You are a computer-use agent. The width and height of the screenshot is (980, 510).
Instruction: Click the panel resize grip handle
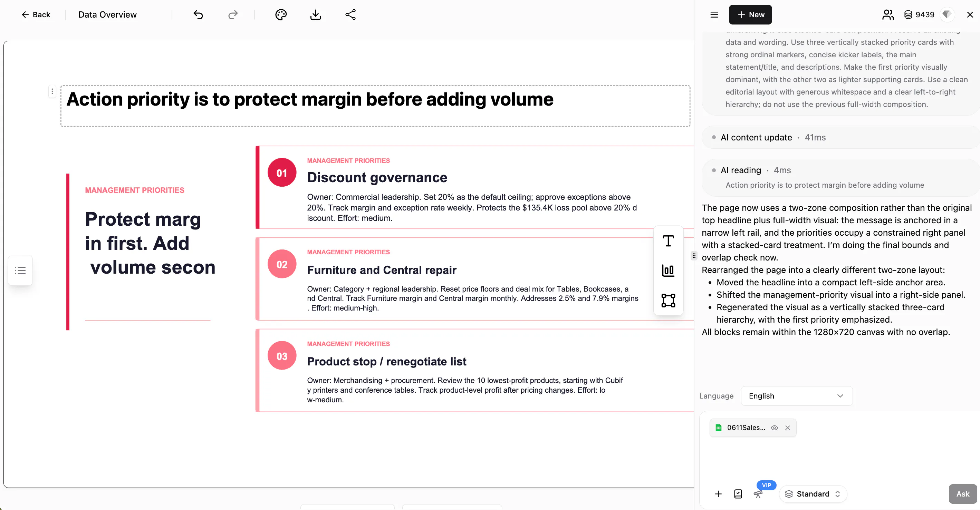tap(693, 255)
